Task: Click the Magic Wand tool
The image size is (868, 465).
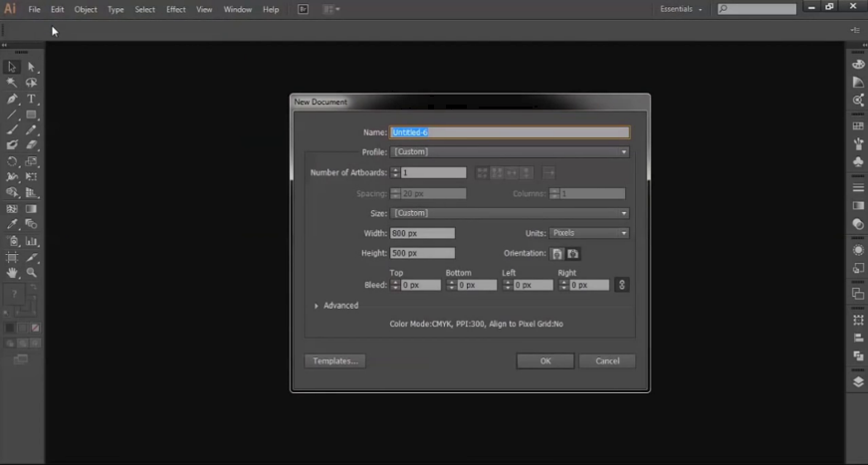Action: [x=12, y=83]
